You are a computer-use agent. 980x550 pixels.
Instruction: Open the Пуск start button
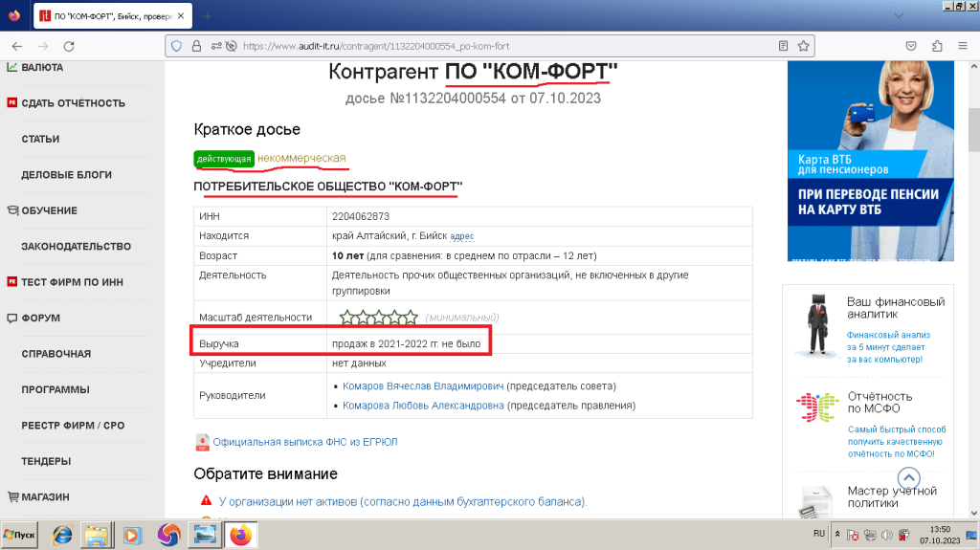click(x=19, y=535)
